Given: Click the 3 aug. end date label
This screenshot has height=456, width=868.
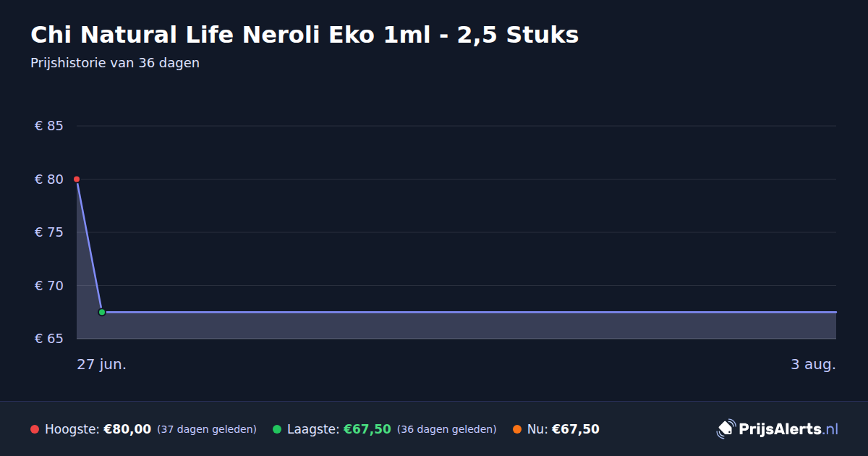Looking at the screenshot, I should click(813, 364).
